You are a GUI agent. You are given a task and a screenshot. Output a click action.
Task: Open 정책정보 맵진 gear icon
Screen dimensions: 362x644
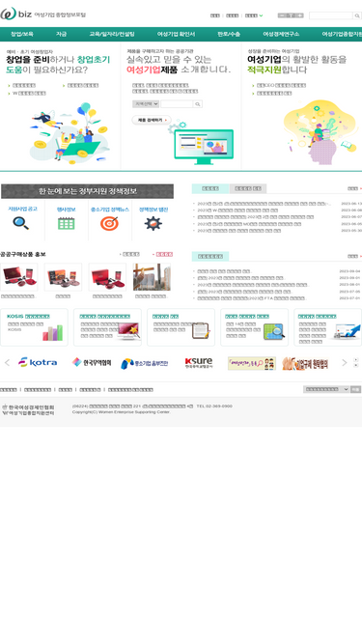(x=153, y=223)
